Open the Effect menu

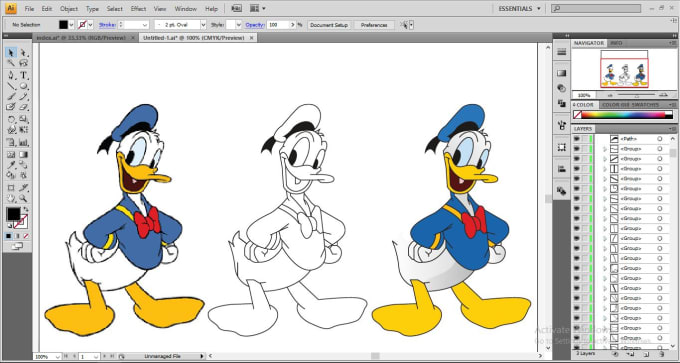tap(138, 9)
